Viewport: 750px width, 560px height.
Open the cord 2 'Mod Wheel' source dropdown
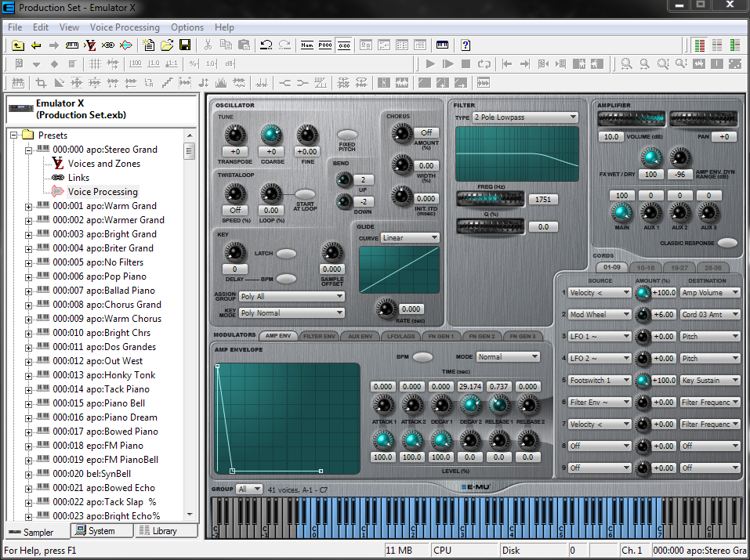600,314
